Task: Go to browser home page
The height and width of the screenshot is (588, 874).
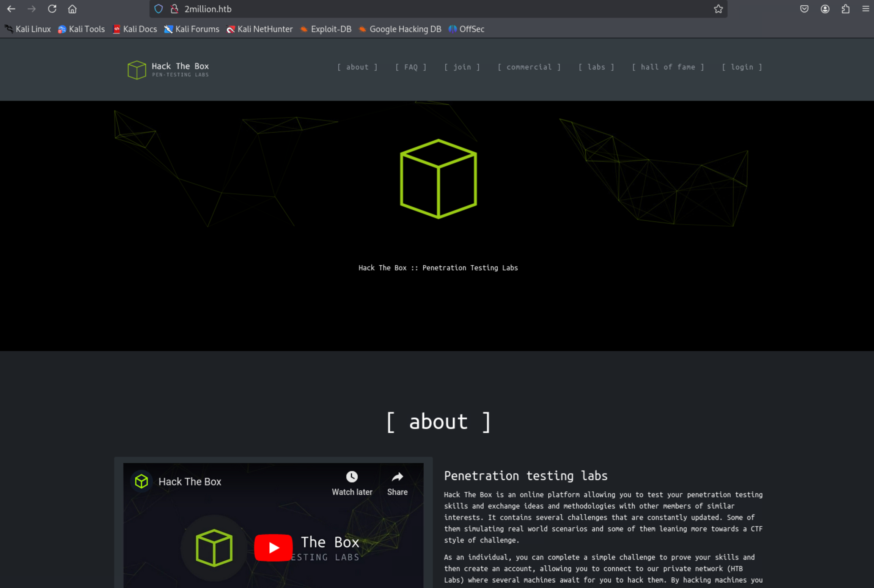Action: [72, 9]
